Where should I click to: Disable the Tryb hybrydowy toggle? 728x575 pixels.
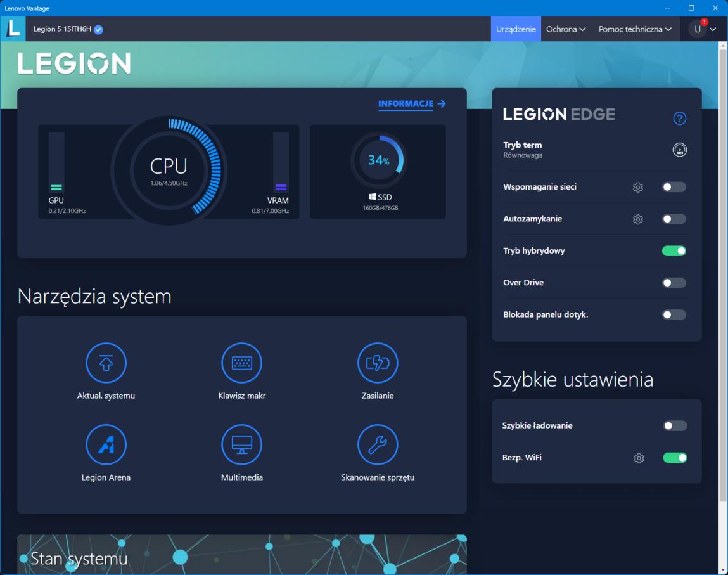pos(674,251)
